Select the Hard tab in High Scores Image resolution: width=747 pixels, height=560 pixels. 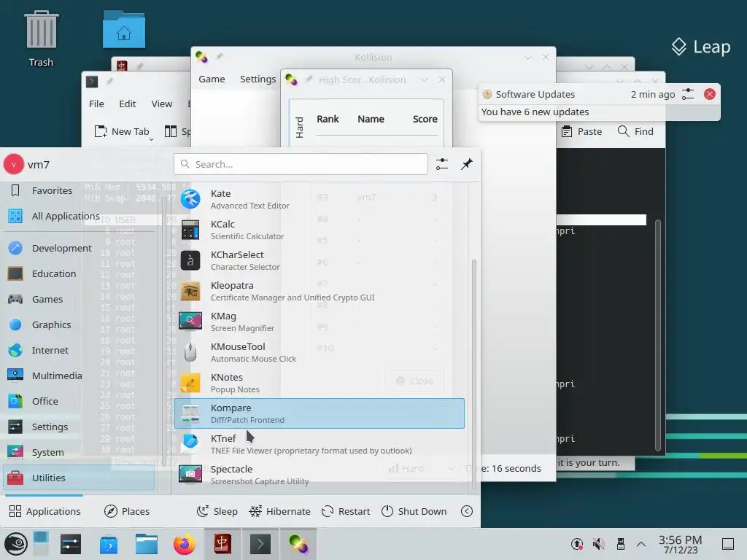[x=299, y=128]
